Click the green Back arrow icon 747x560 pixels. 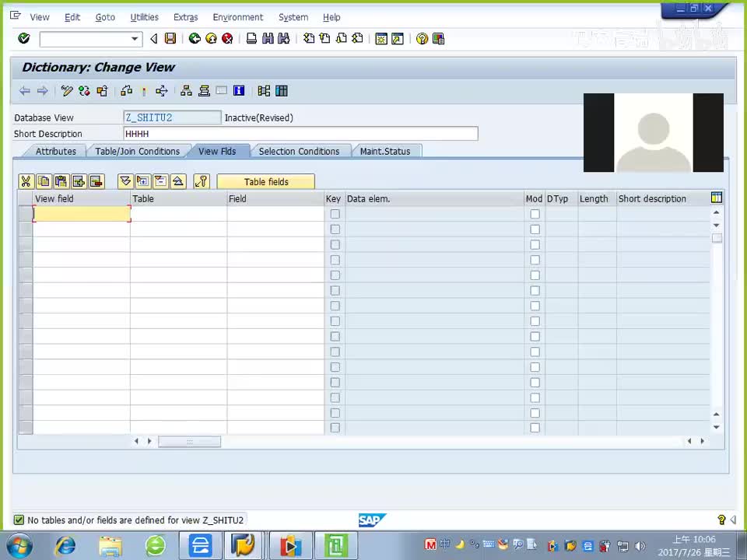tap(195, 38)
